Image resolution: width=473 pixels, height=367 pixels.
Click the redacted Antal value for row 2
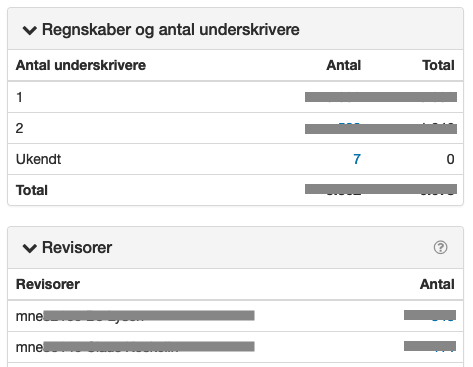pyautogui.click(x=349, y=128)
